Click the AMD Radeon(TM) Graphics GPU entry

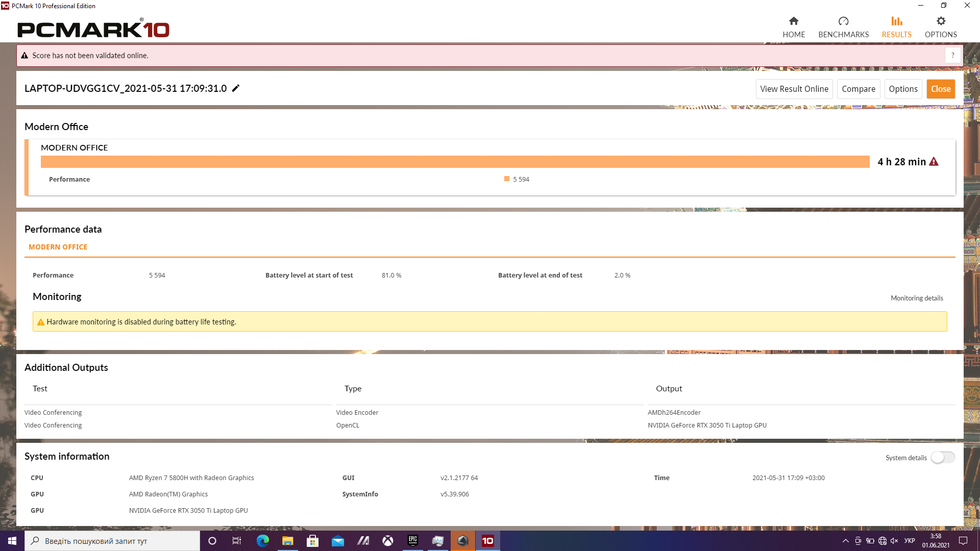168,494
